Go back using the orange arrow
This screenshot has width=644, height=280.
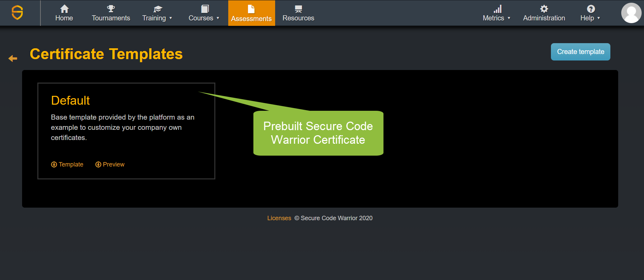(13, 58)
